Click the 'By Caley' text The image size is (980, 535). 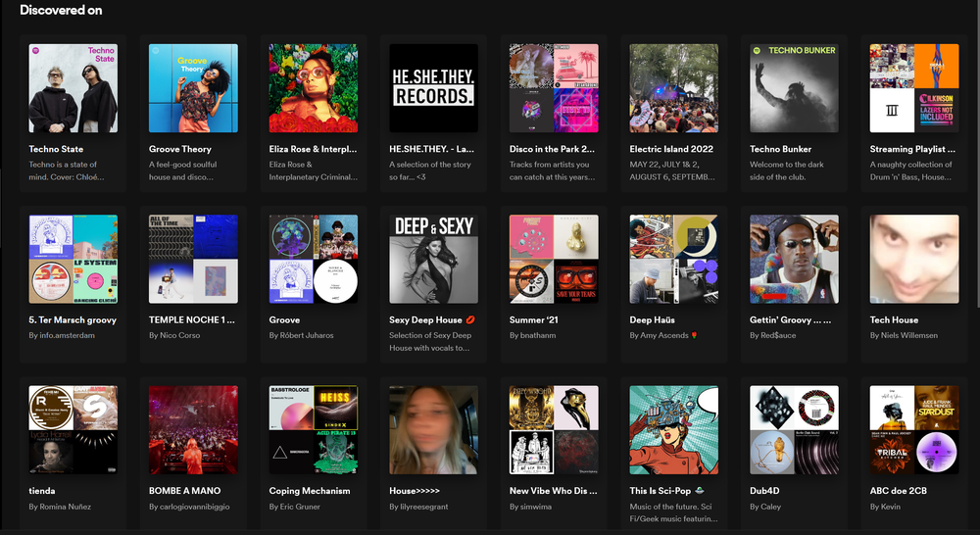coord(765,507)
